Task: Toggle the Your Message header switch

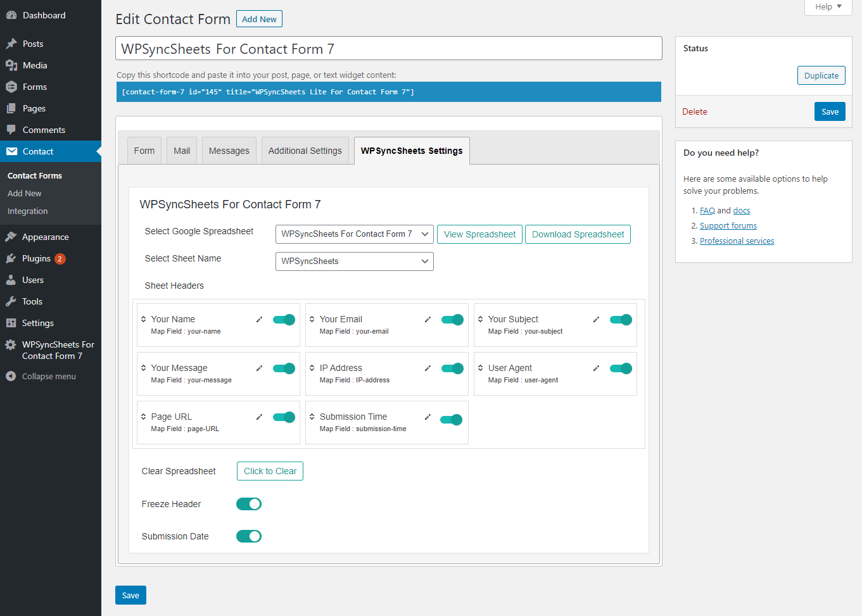Action: coord(284,368)
